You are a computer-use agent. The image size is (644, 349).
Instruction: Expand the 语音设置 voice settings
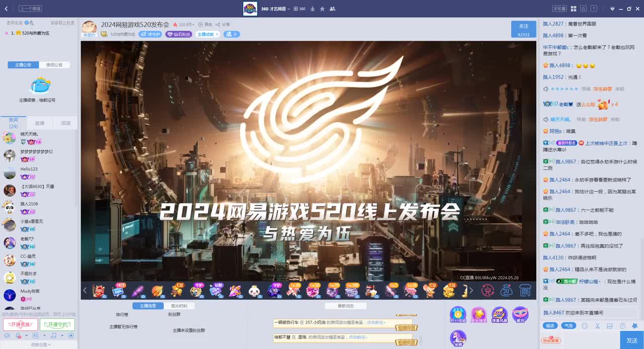pos(41,344)
